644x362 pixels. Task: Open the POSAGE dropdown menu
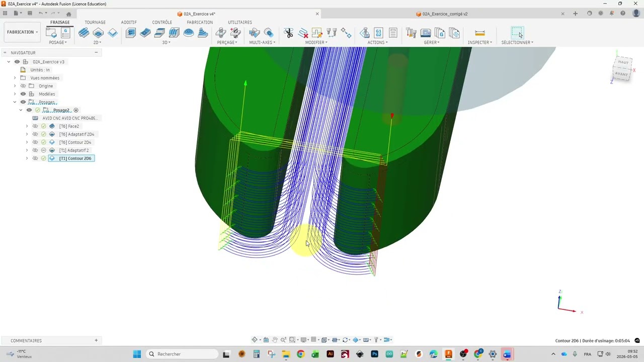click(x=58, y=42)
